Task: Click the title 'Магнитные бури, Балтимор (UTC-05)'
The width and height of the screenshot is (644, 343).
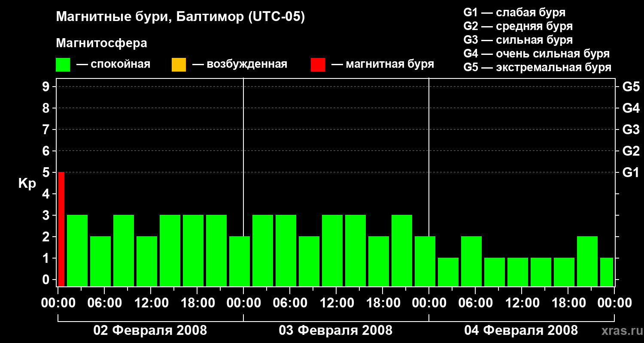Action: pyautogui.click(x=180, y=17)
